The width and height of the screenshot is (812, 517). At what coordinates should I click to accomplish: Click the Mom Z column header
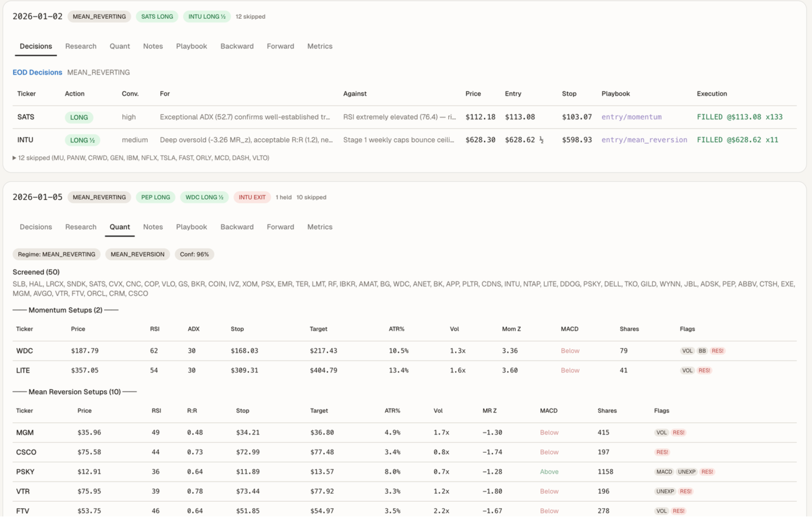click(x=511, y=329)
